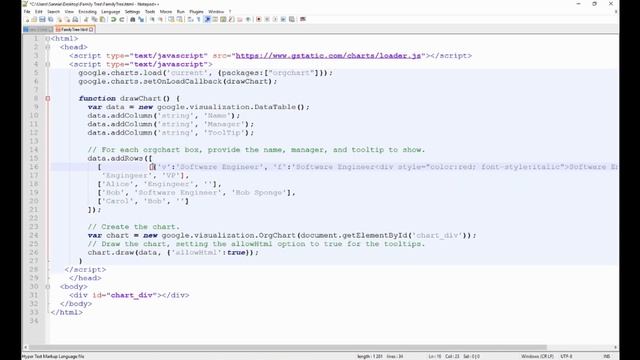Toggle Synchronize Horizontal Scrolling button
The width and height of the screenshot is (640, 360).
179,19
